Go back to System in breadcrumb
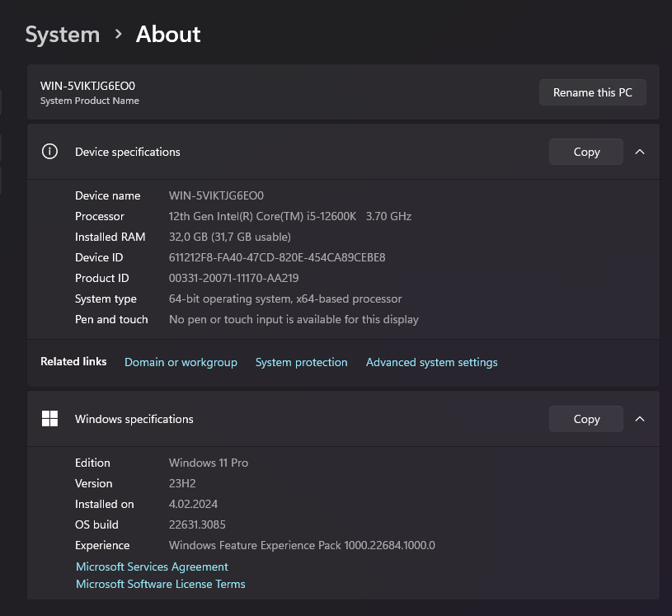The image size is (672, 616). pos(63,35)
